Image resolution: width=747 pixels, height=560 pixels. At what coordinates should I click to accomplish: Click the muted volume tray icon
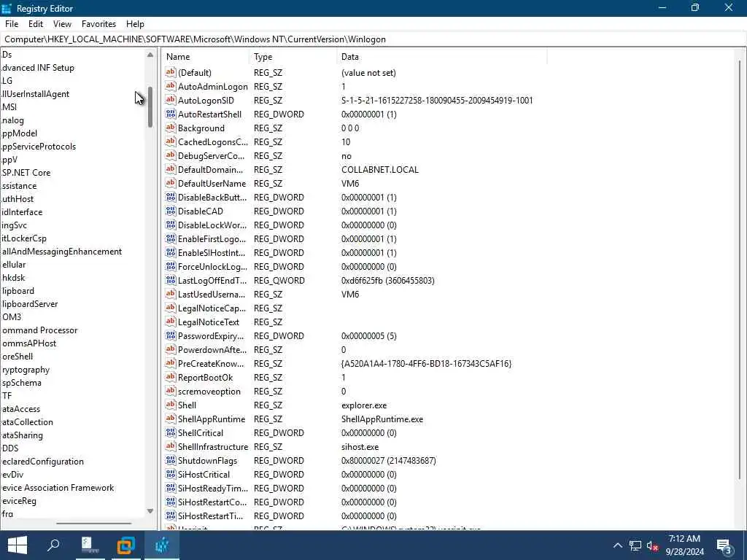(653, 545)
